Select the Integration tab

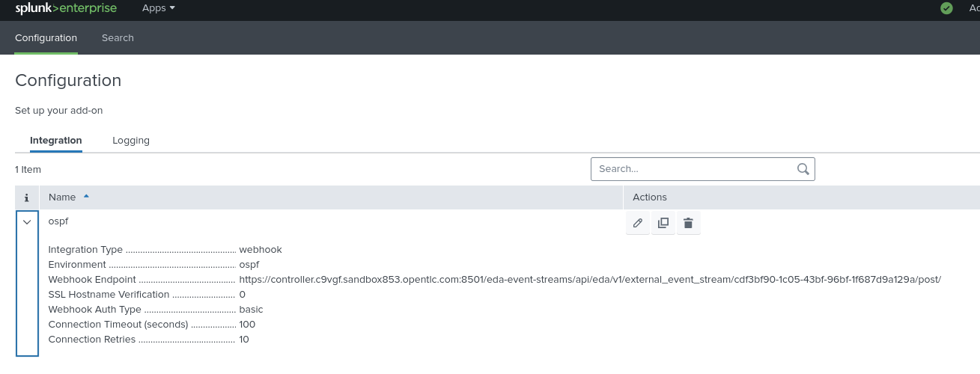coord(56,140)
